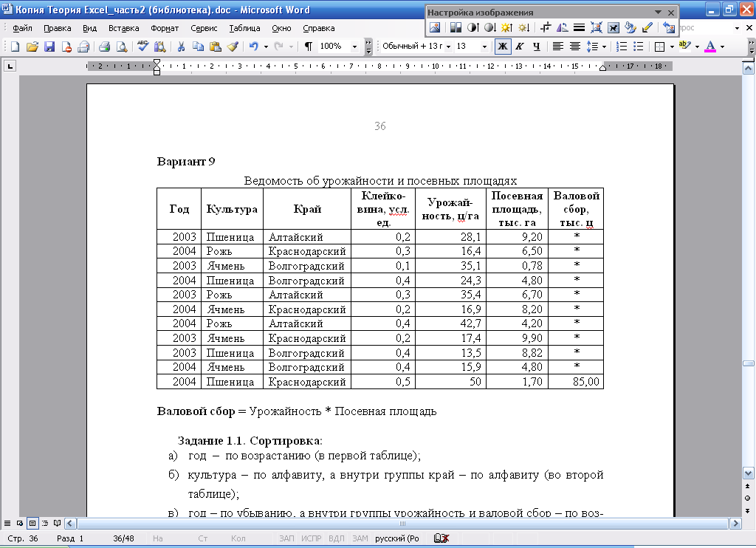
Task: Toggle Italic formatting (К)
Action: [x=520, y=47]
